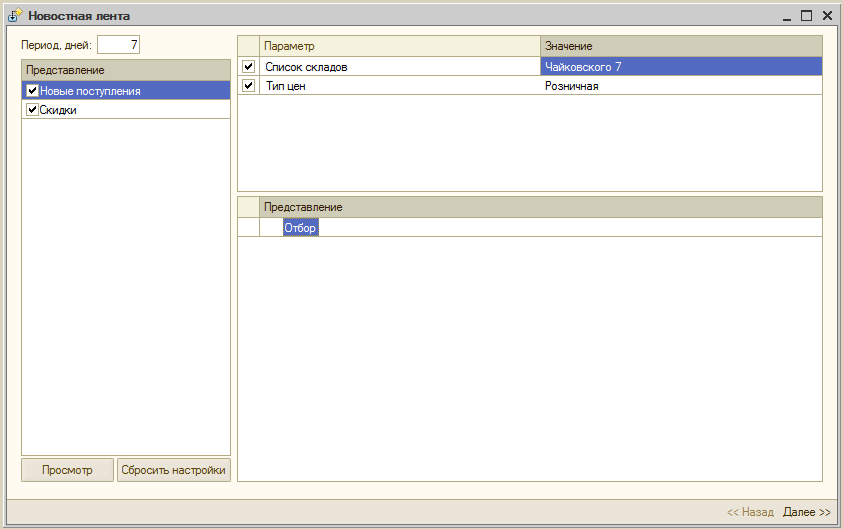The image size is (843, 529).
Task: Go to the next step with Далее
Action: tap(807, 512)
